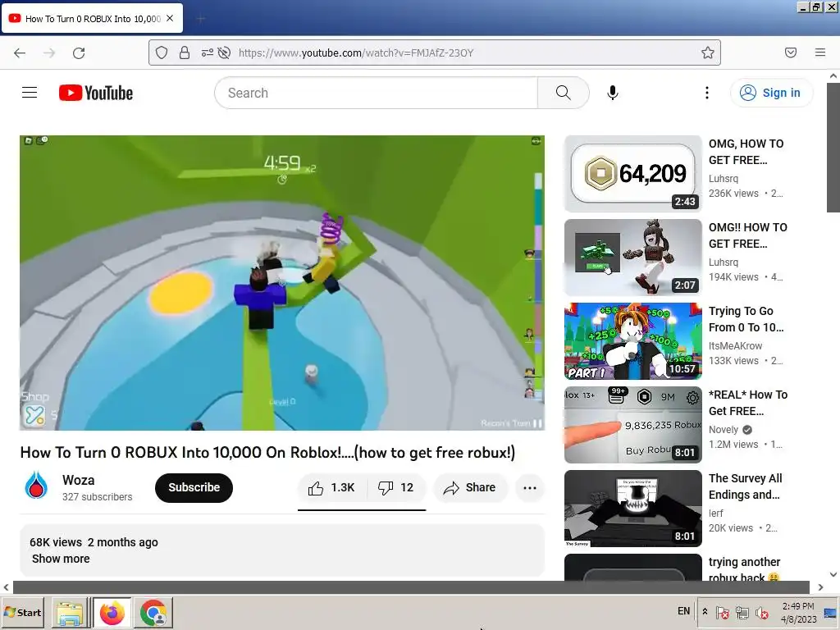Open a new browser tab
840x630 pixels.
coord(200,20)
